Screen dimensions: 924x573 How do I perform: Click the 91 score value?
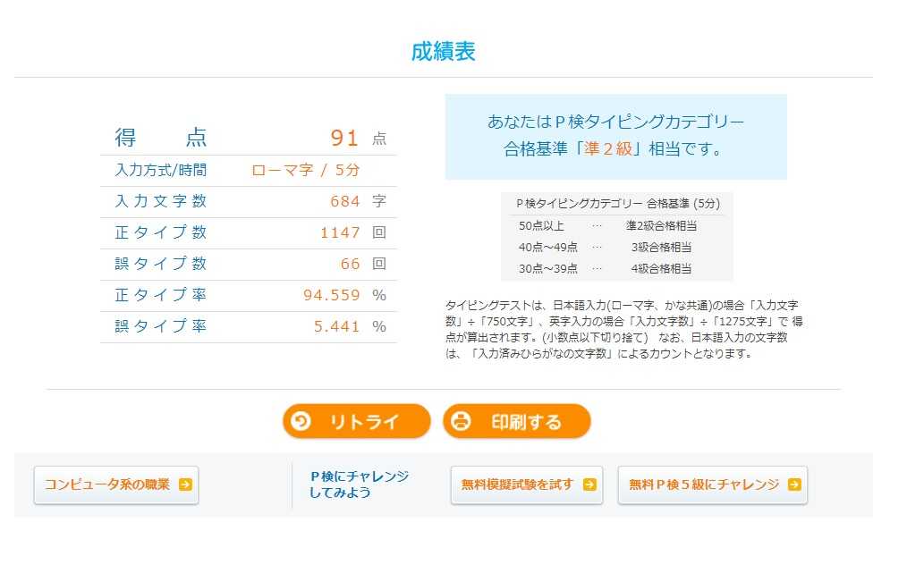pyautogui.click(x=344, y=138)
